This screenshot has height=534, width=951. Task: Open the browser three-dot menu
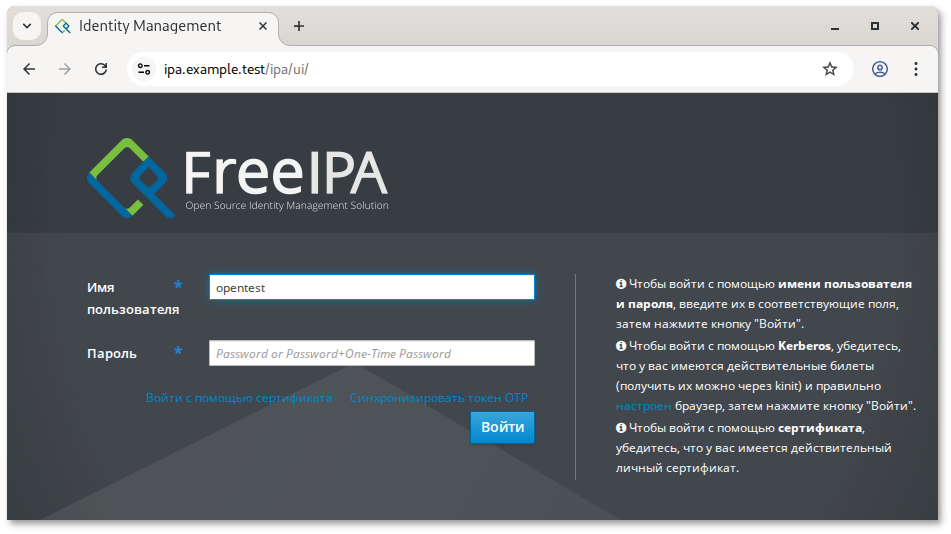(916, 69)
